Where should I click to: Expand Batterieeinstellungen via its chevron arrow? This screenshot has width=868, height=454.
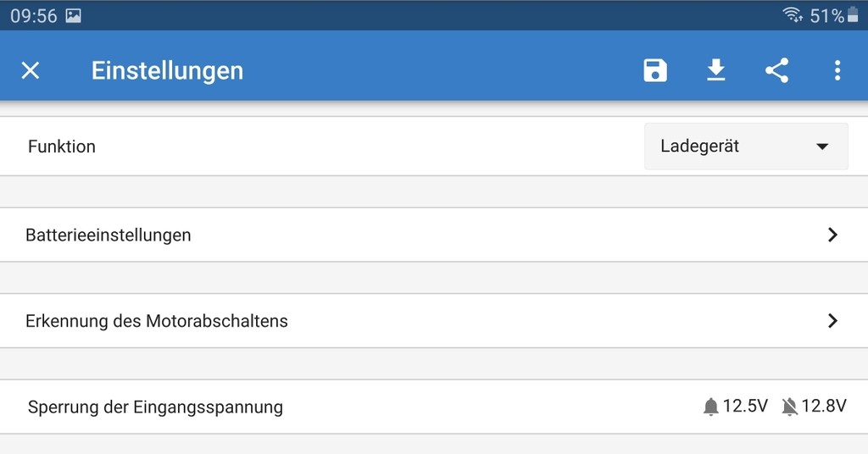pos(832,235)
